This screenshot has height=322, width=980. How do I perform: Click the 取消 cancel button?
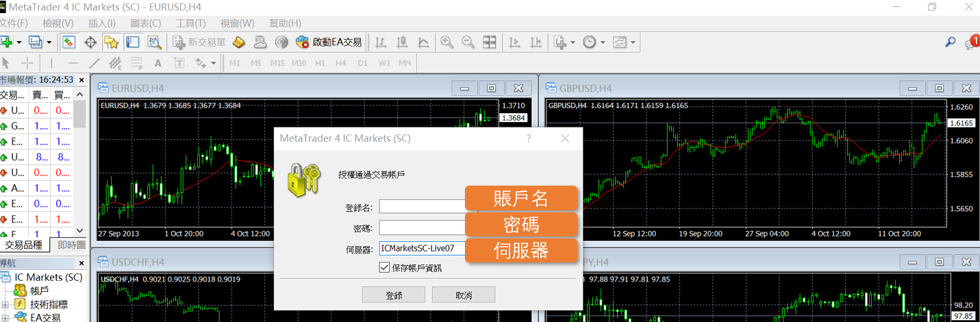[x=464, y=295]
